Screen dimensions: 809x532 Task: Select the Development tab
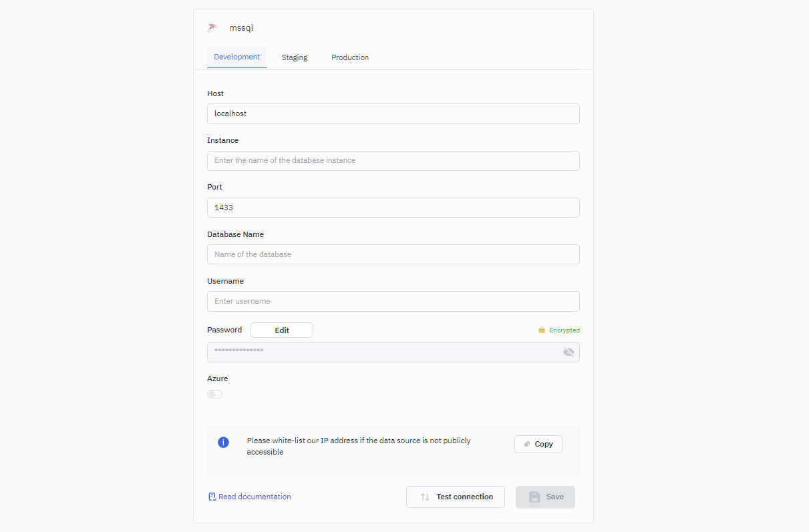click(x=236, y=57)
